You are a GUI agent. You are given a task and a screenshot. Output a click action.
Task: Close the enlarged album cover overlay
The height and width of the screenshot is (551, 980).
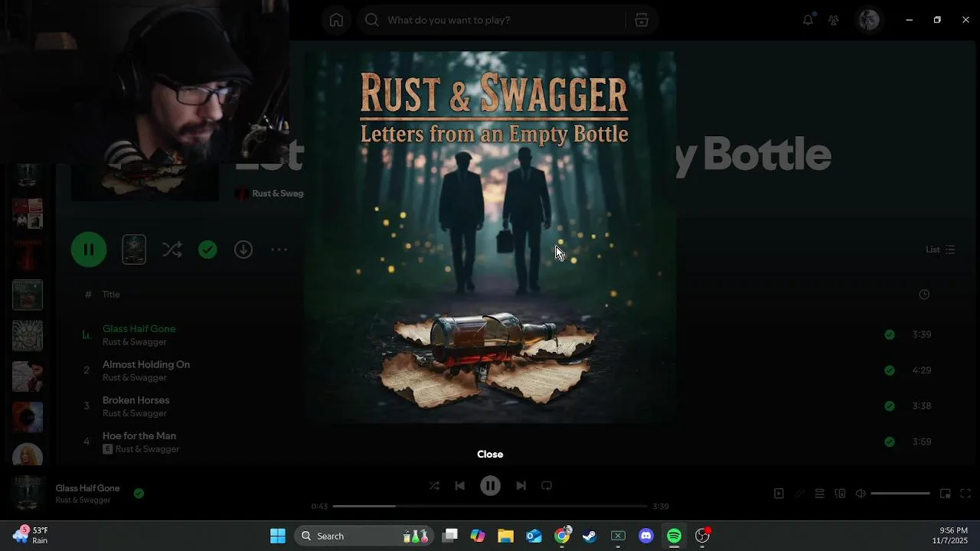tap(490, 455)
